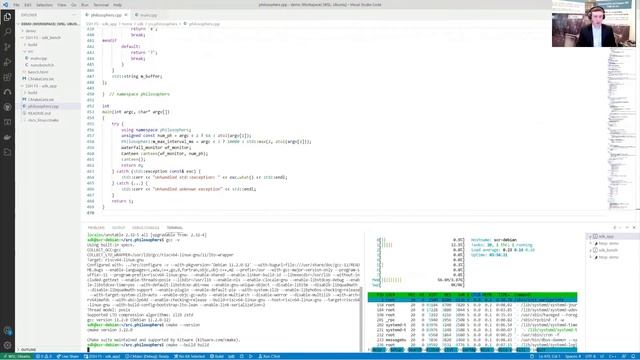Open bench.html in the Explorer tree
The height and width of the screenshot is (360, 640).
pos(38,72)
